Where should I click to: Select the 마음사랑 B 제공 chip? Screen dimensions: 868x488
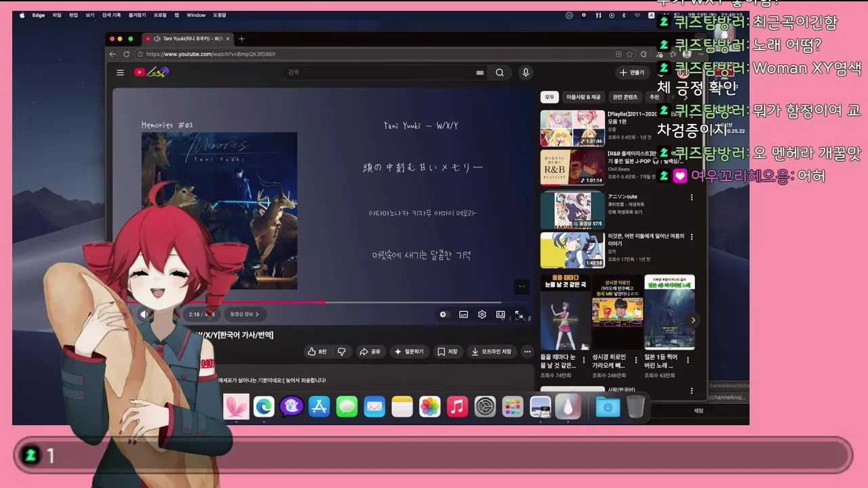tap(583, 97)
